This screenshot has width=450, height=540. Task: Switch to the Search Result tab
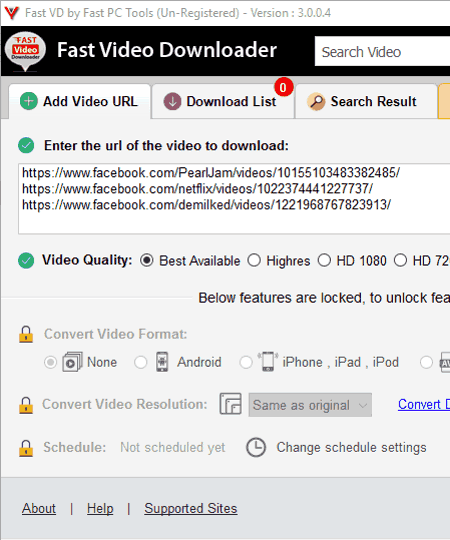(366, 101)
